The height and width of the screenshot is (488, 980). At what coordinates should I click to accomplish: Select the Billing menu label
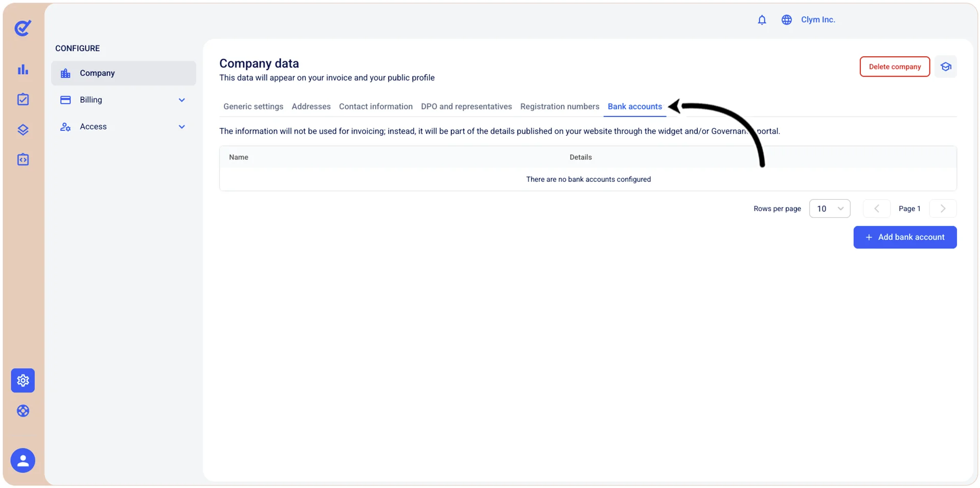[91, 100]
